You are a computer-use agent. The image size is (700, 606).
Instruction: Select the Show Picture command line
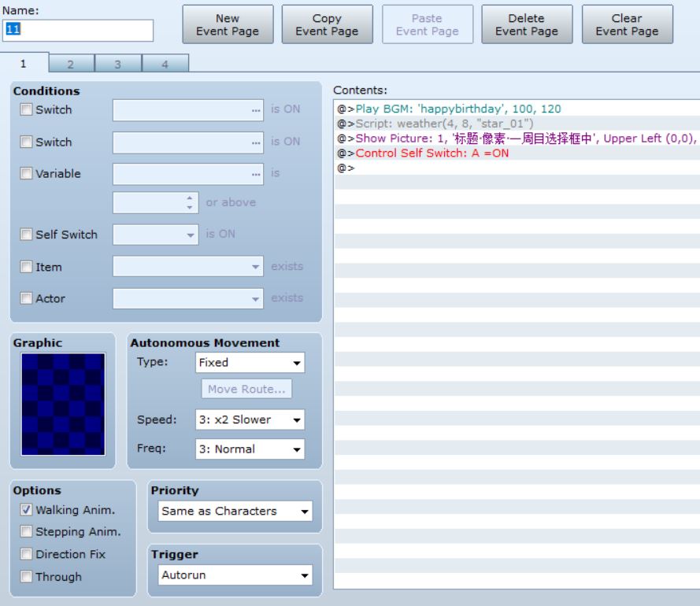point(517,138)
